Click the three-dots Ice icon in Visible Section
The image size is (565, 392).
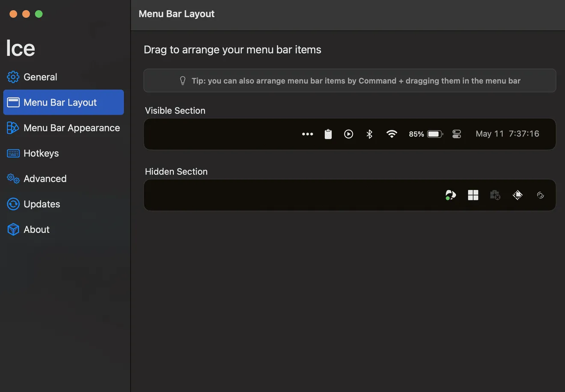pos(307,134)
